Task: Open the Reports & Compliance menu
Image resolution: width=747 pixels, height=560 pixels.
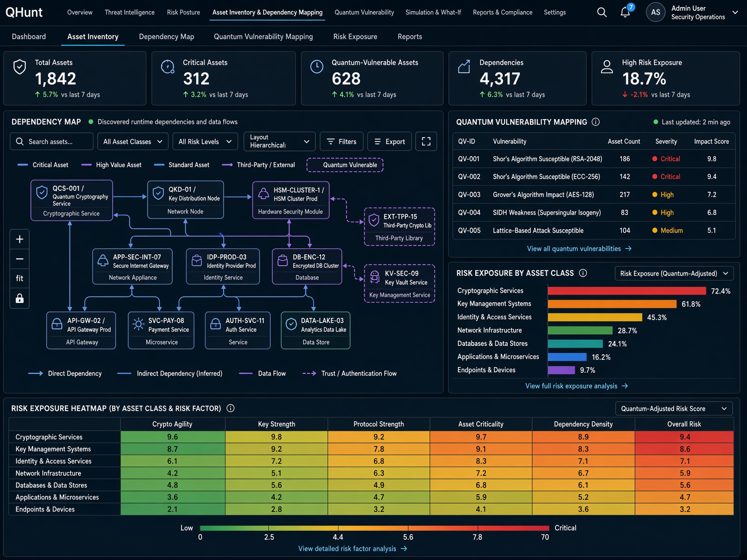Action: pyautogui.click(x=502, y=13)
